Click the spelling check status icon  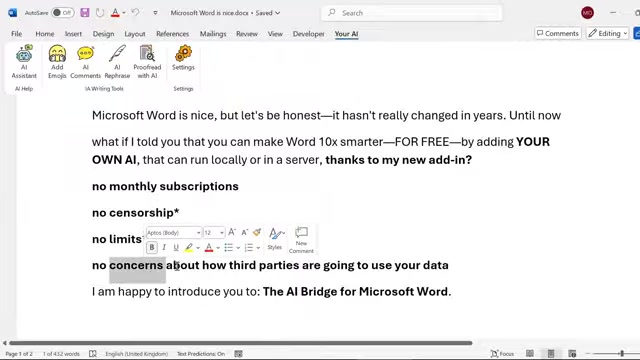coord(93,354)
